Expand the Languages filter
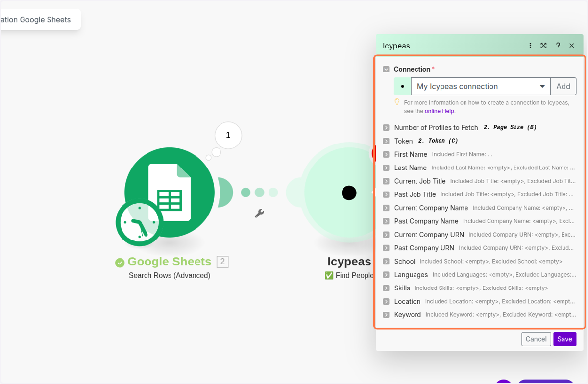Screen dimensions: 588x384 pos(386,275)
